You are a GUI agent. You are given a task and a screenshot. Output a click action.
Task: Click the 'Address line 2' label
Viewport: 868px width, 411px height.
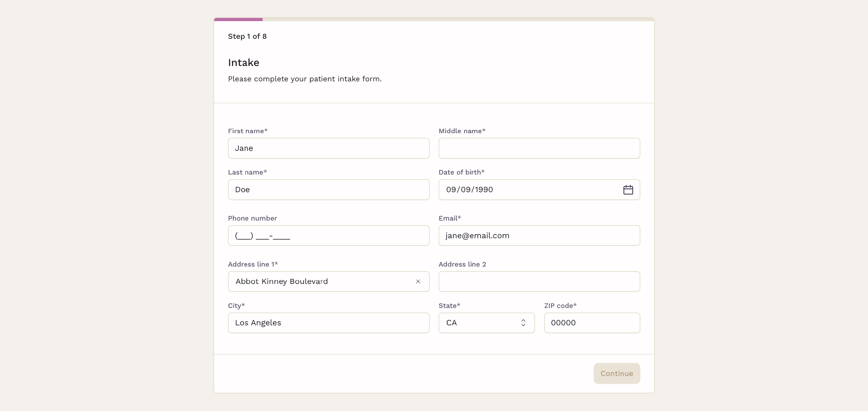tap(462, 264)
